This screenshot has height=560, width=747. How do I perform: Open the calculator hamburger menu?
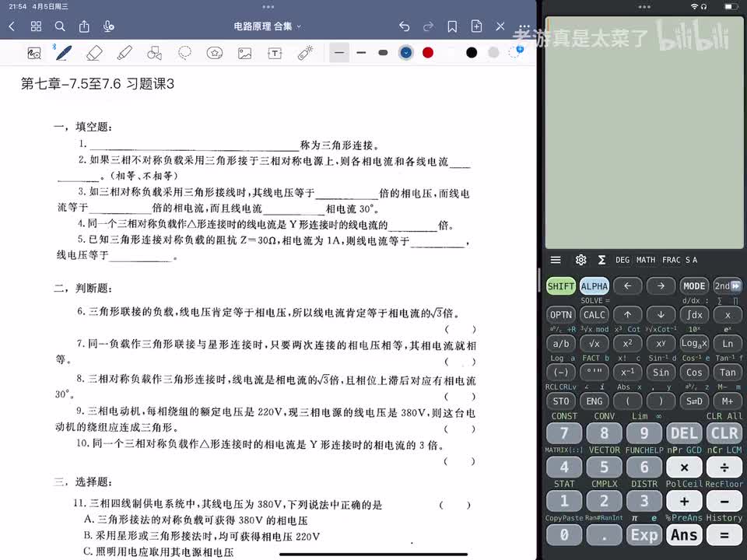(556, 260)
